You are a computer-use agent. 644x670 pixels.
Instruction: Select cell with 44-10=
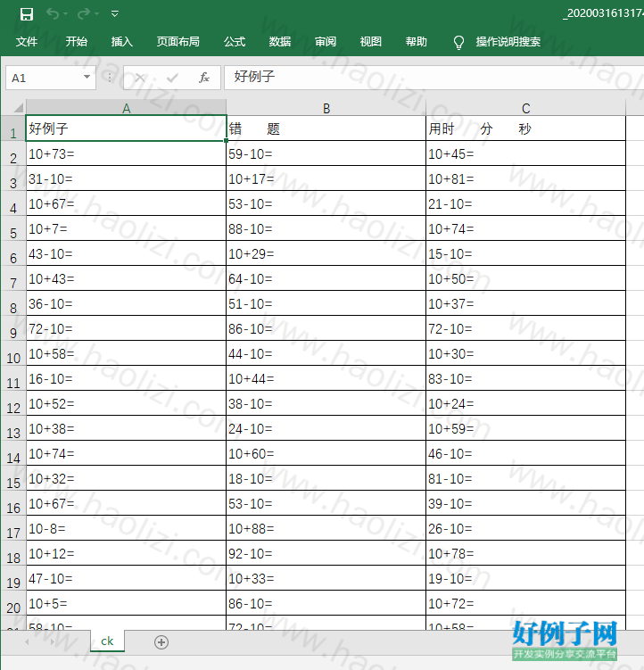pos(326,353)
